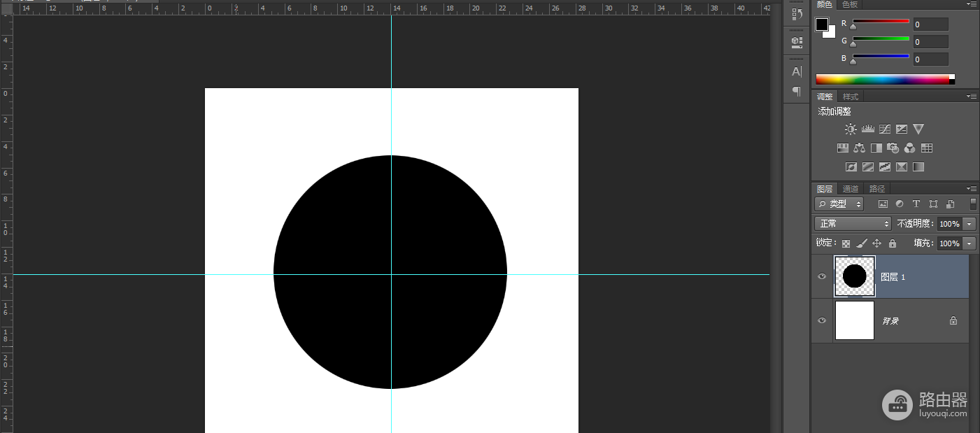Add a Photo Filter adjustment

tap(893, 148)
